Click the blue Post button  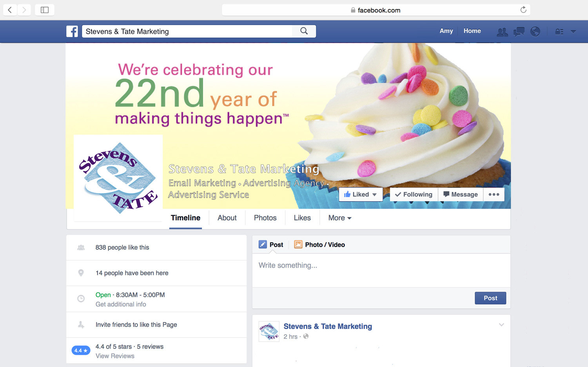coord(490,298)
